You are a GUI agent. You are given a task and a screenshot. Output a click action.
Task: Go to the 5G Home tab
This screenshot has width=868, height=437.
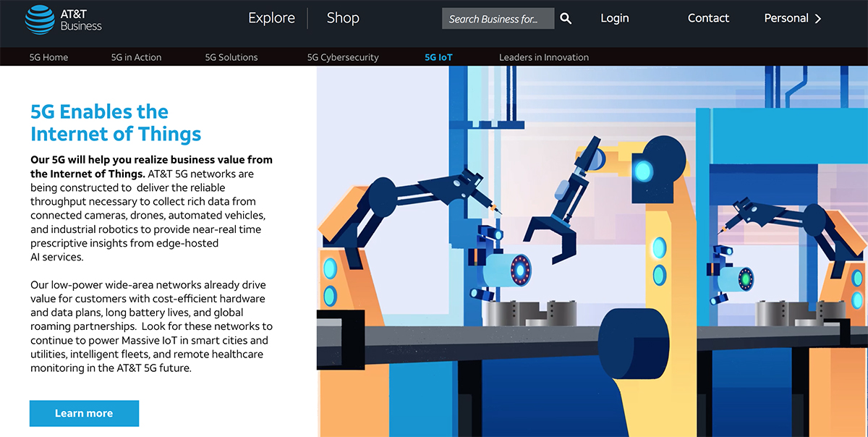pyautogui.click(x=48, y=57)
